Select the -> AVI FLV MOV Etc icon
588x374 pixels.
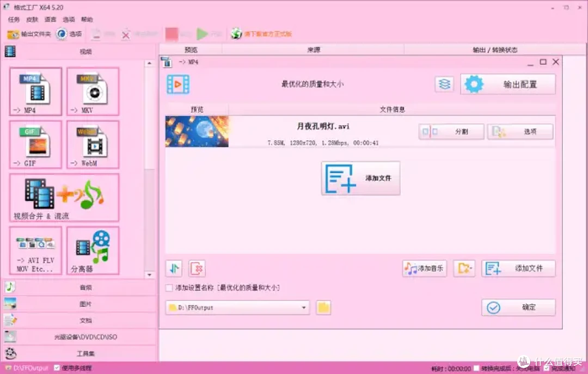tap(35, 250)
